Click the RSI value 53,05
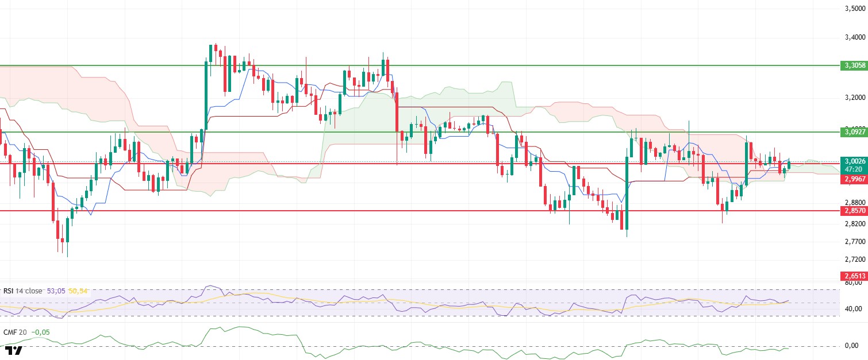868x360 pixels. [55, 291]
